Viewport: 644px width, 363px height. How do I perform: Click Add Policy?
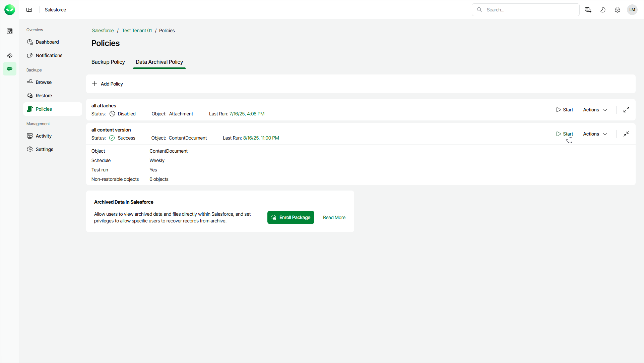pos(108,84)
